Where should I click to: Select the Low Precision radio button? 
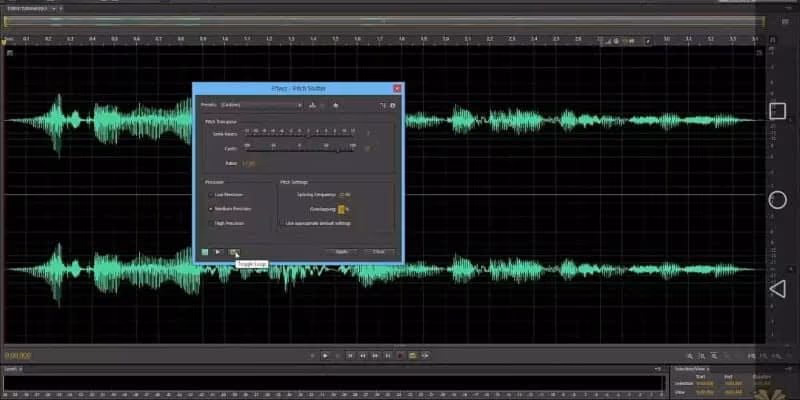point(211,195)
